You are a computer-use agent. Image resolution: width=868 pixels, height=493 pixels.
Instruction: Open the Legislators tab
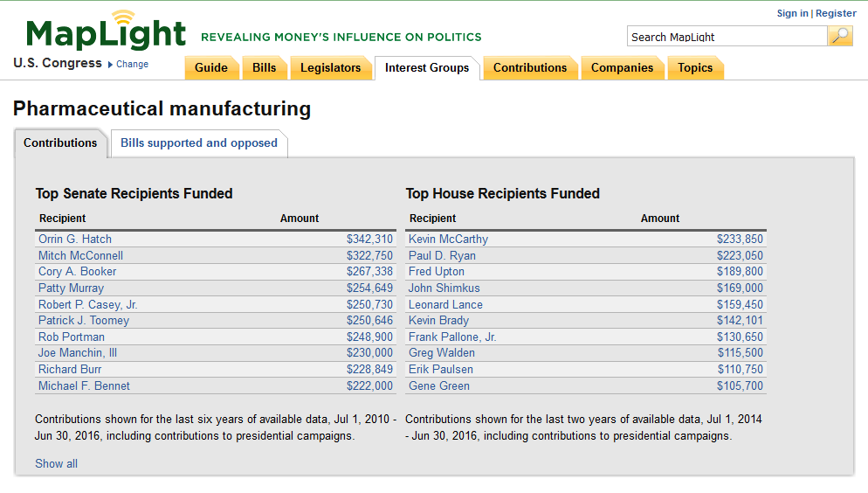point(330,67)
